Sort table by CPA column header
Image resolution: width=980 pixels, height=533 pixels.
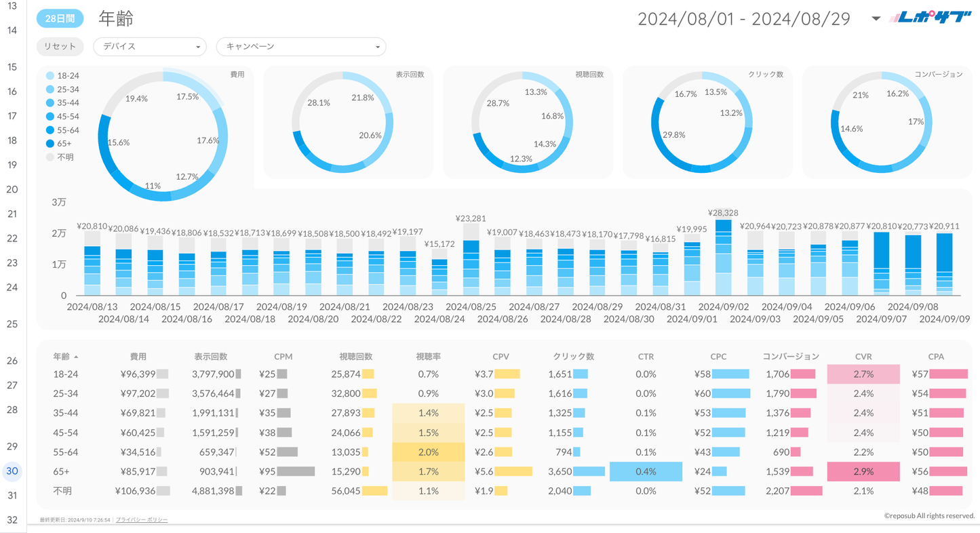tap(936, 356)
